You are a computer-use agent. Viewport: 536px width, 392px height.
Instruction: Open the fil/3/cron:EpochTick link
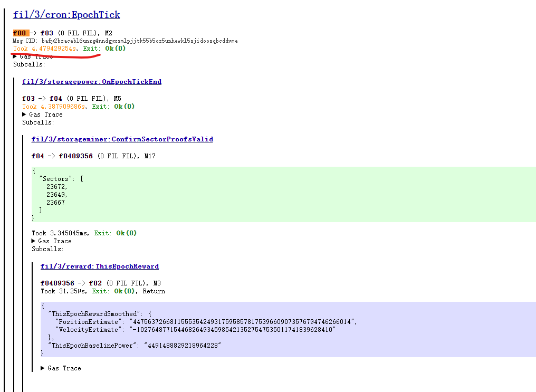66,15
